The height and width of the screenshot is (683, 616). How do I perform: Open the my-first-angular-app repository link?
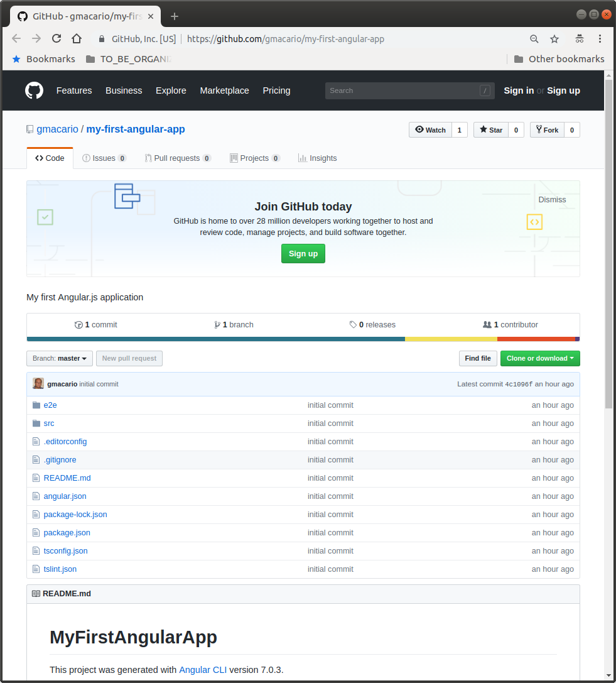click(x=136, y=129)
